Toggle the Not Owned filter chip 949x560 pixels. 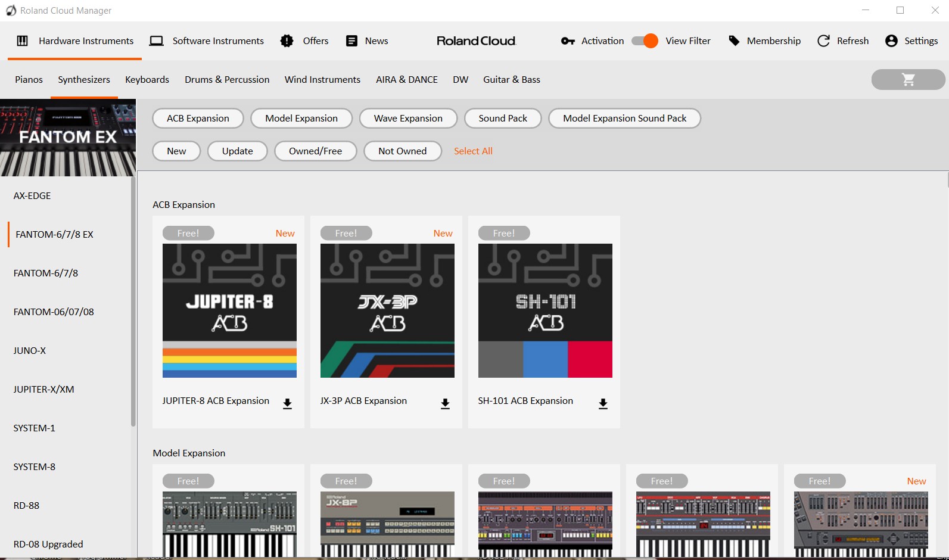coord(403,151)
